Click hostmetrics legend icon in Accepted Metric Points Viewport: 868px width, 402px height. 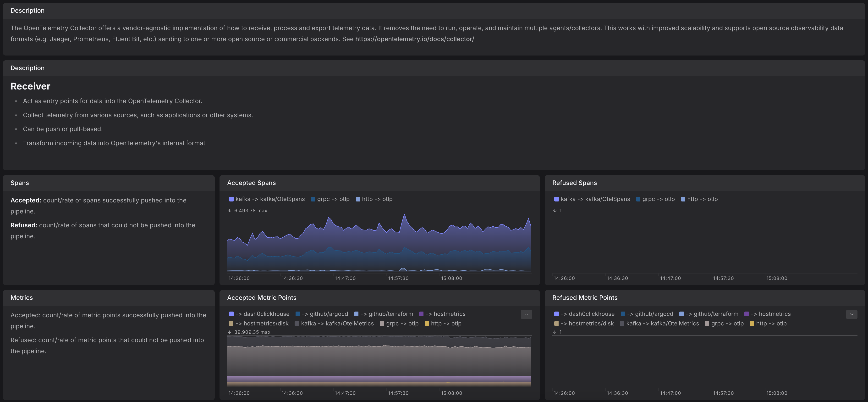pyautogui.click(x=421, y=314)
